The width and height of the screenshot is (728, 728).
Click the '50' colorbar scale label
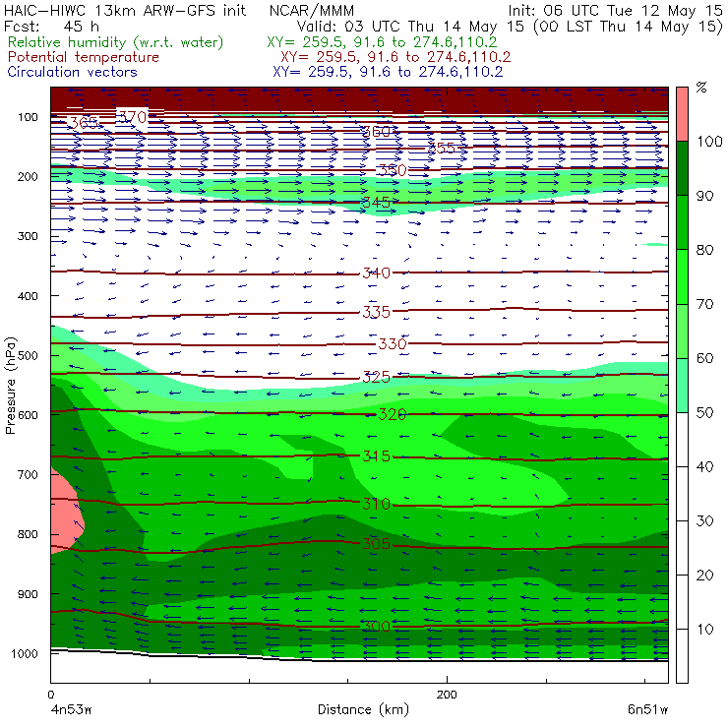(704, 413)
